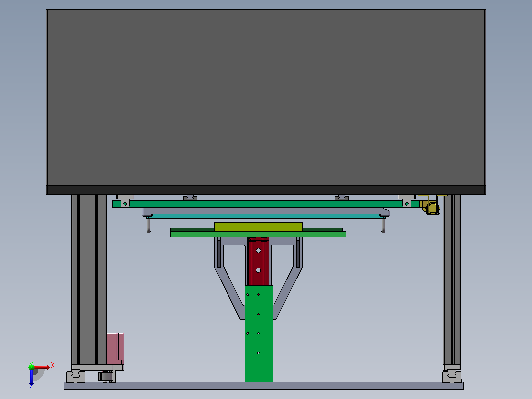This screenshot has height=399, width=532.
Task: Select the left aluminum profile column
Action: [89, 279]
